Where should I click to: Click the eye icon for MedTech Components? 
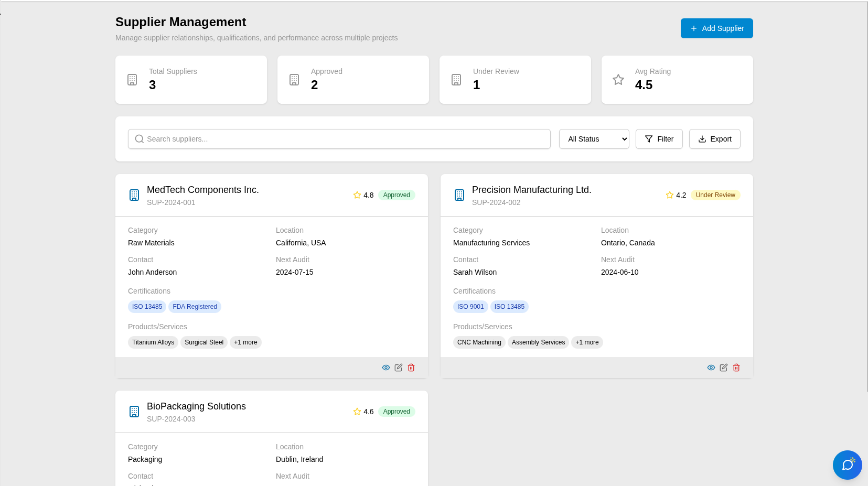pyautogui.click(x=386, y=368)
